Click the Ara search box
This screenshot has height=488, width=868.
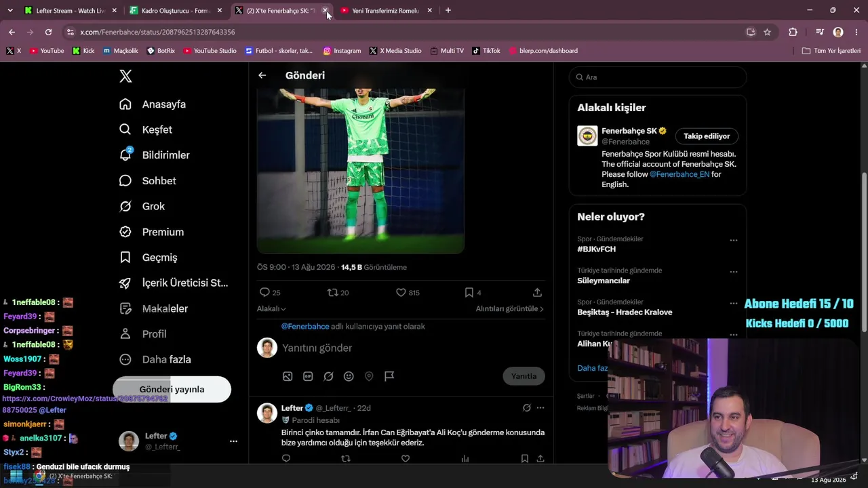pos(658,77)
